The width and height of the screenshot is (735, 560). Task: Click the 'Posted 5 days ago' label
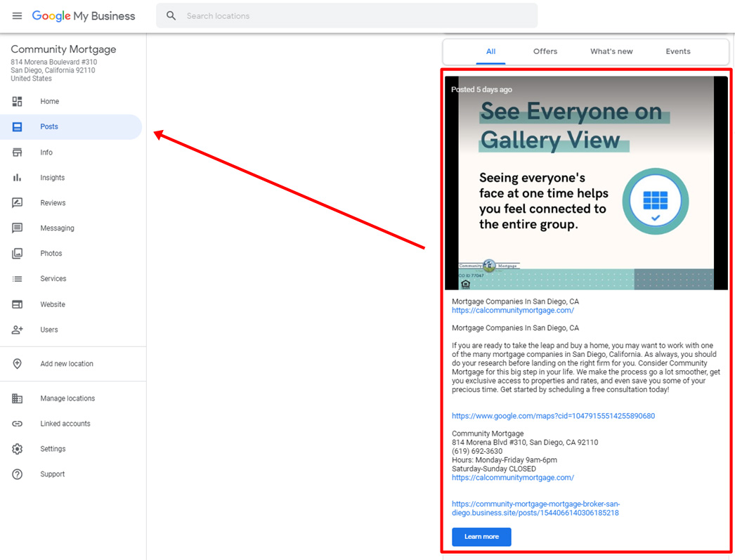(x=481, y=89)
